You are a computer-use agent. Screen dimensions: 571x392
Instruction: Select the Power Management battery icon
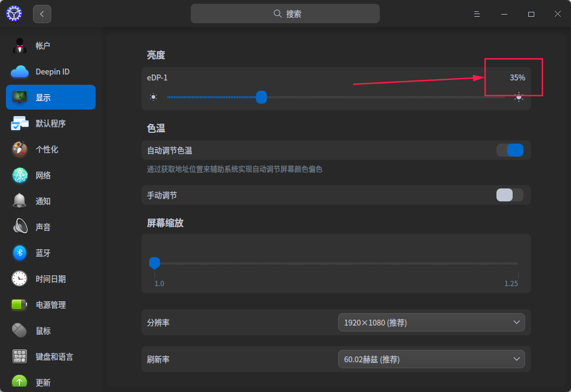[20, 305]
